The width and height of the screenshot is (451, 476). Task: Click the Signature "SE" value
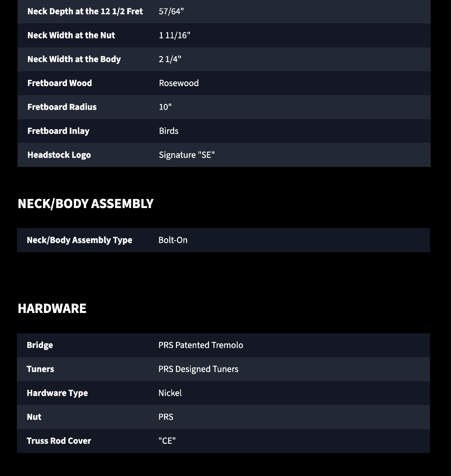pos(187,155)
